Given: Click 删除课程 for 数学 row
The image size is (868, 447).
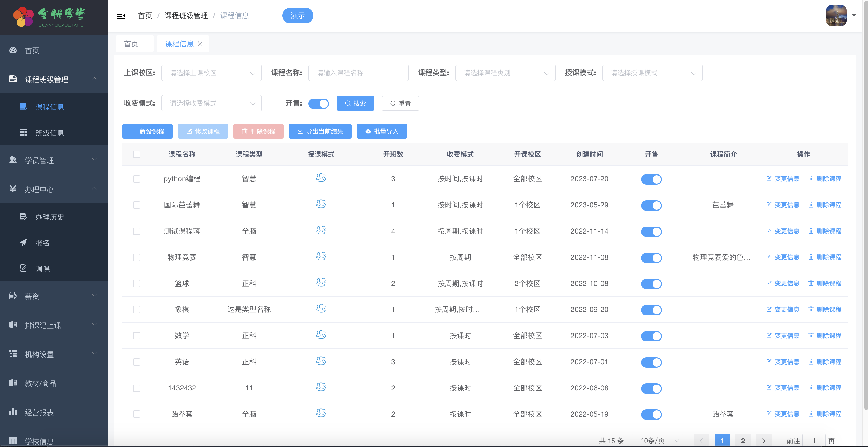Looking at the screenshot, I should click(x=824, y=336).
